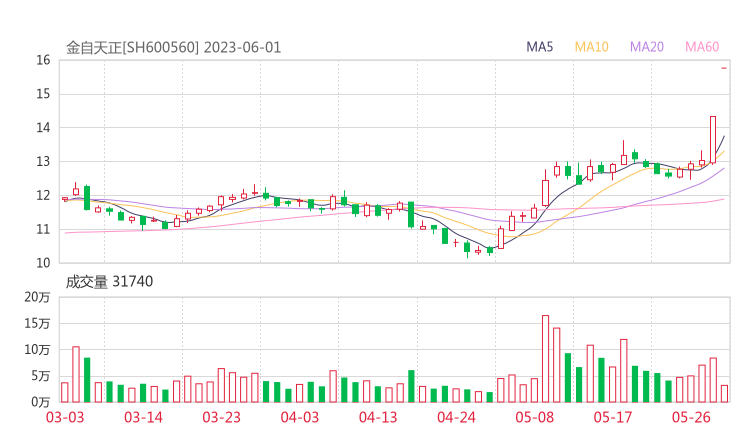740x440 pixels.
Task: Click the 05-08 date axis label
Action: coord(535,417)
